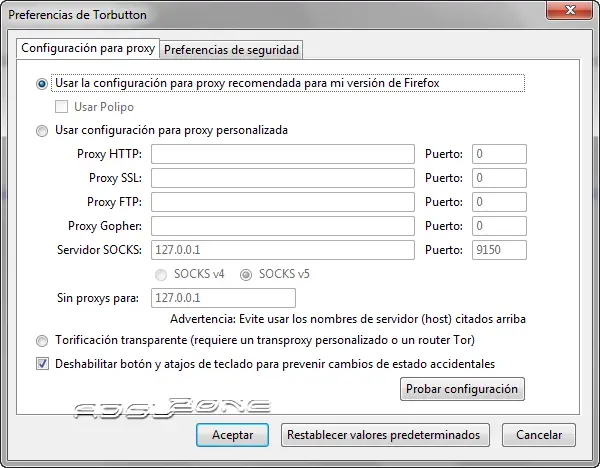Screen dimensions: 600x468
Task: Open the Configuración para proxy tab
Action: [88, 48]
